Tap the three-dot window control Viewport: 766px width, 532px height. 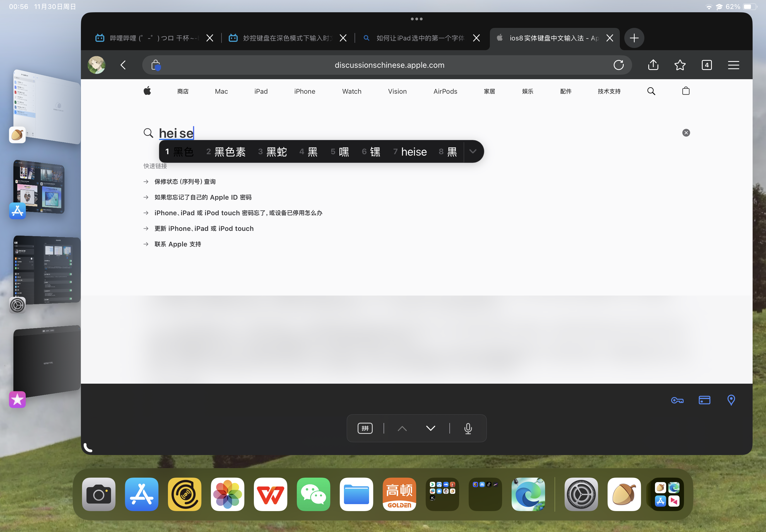[416, 19]
